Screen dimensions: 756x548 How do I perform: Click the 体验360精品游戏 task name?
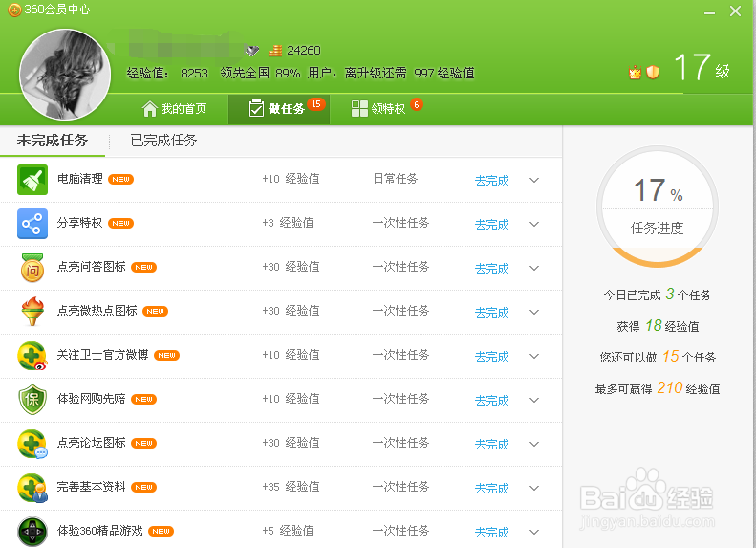99,531
